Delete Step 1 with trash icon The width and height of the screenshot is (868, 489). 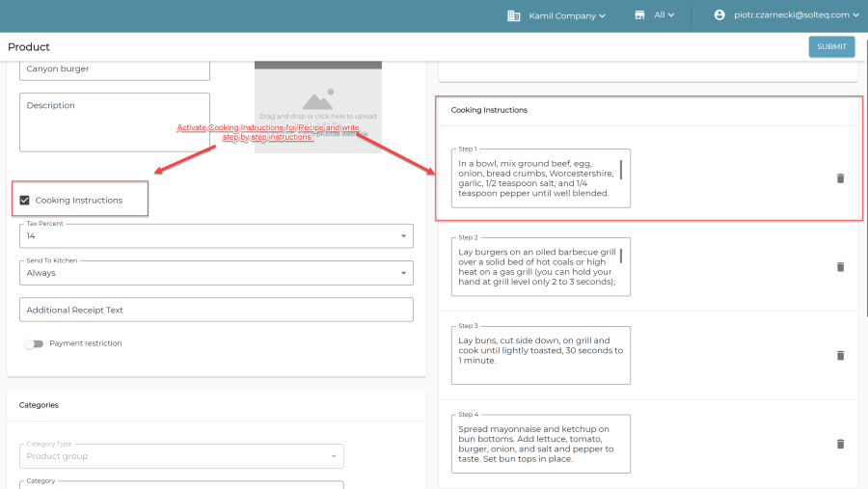pos(840,178)
